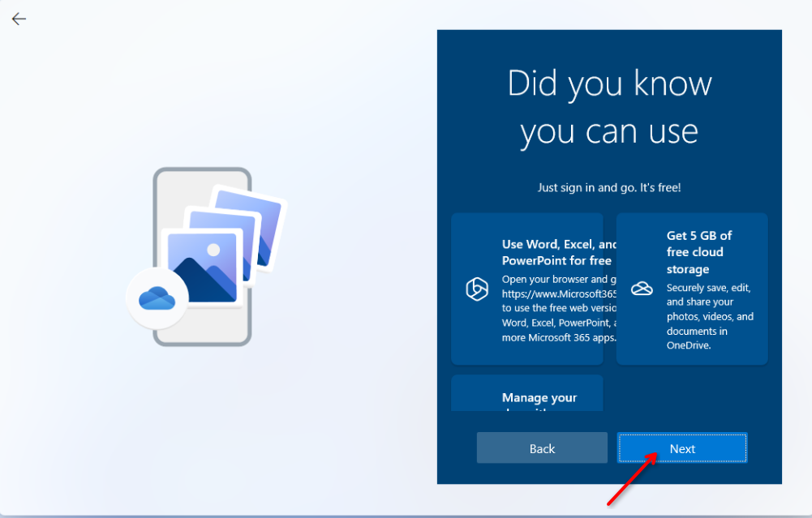Click the blue OneDrive cloud badge on the phone

pyautogui.click(x=157, y=298)
